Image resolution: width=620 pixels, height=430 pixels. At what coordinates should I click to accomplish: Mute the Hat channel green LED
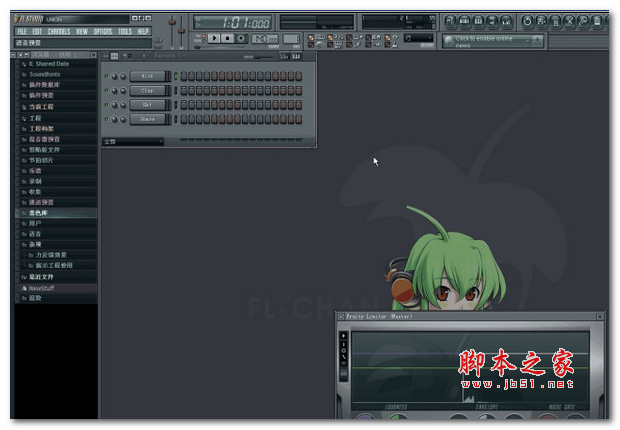tap(106, 105)
